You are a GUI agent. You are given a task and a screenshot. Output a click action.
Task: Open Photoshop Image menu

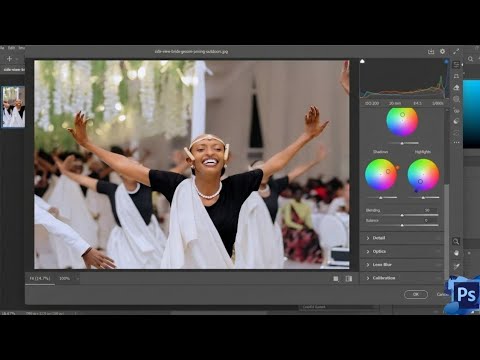22,48
